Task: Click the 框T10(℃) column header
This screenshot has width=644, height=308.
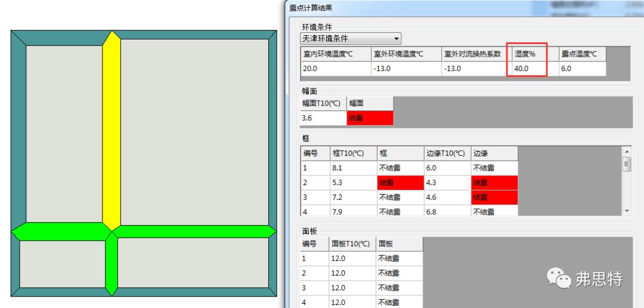Action: (x=352, y=153)
